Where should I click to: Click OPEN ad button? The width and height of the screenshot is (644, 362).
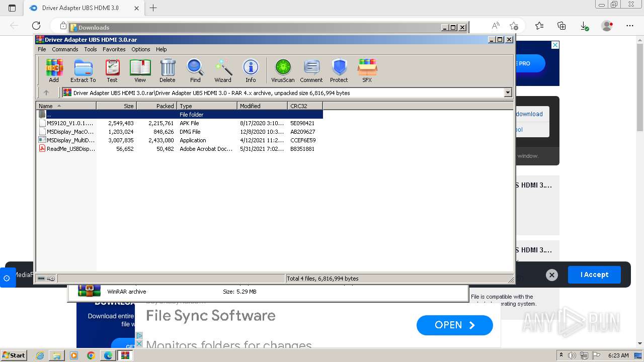click(455, 325)
